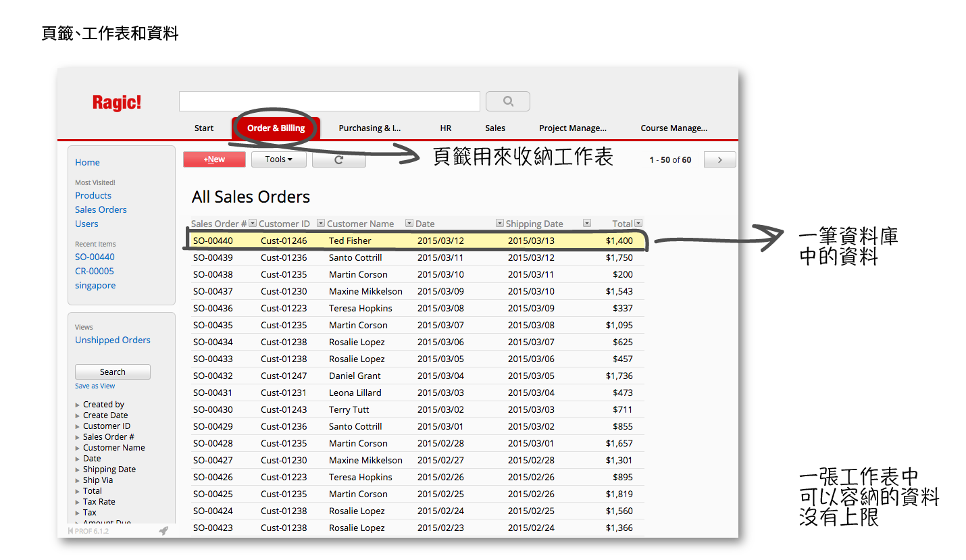Expand the Created by filter
The height and width of the screenshot is (560, 966).
pyautogui.click(x=78, y=405)
